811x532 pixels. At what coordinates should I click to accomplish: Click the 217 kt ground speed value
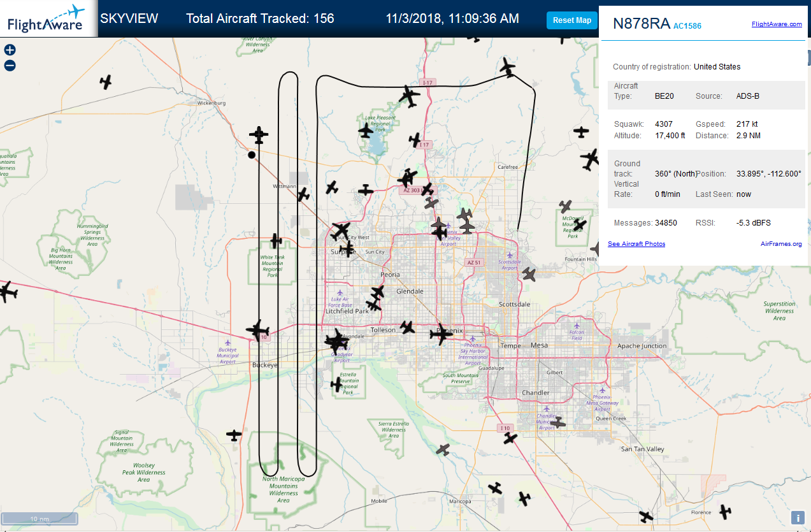pos(746,124)
